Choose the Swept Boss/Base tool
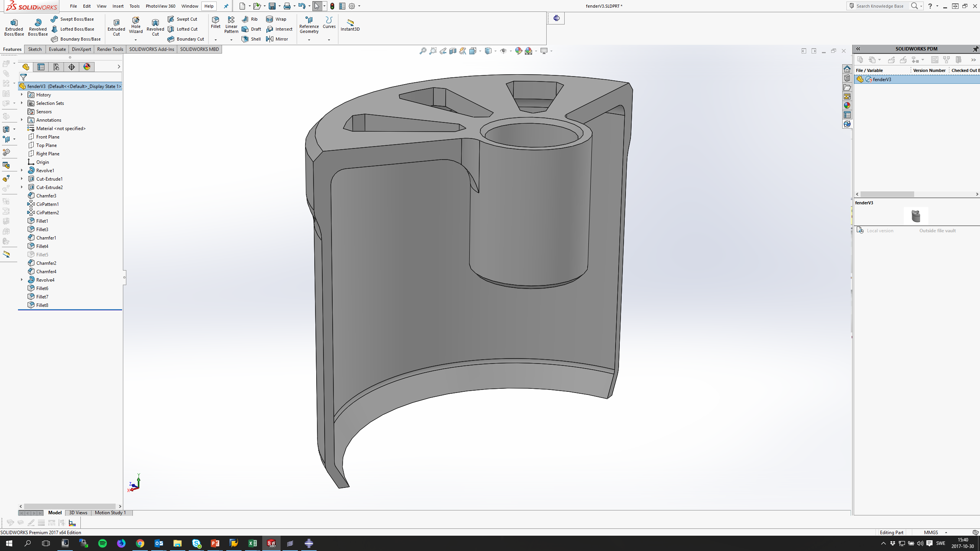 [73, 19]
